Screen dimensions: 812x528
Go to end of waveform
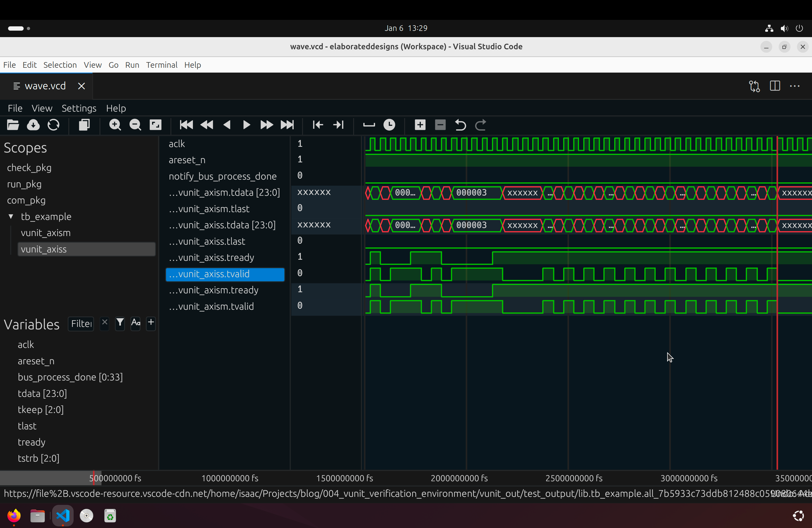[287, 125]
